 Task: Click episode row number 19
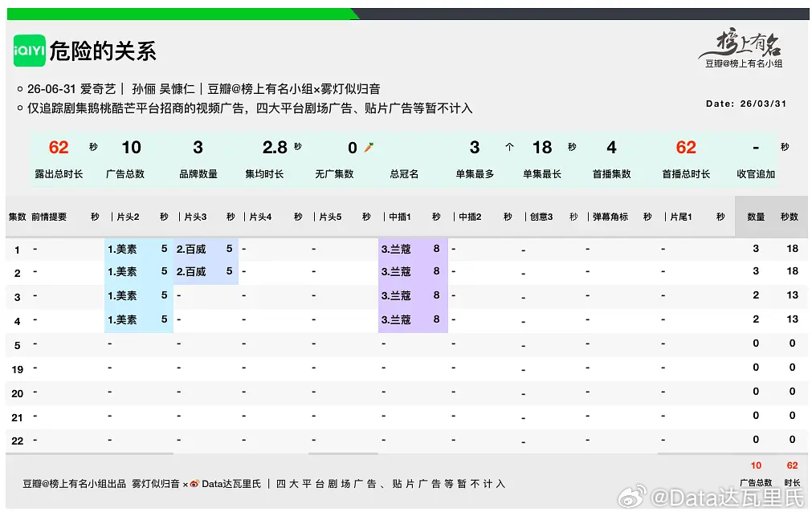pyautogui.click(x=18, y=369)
